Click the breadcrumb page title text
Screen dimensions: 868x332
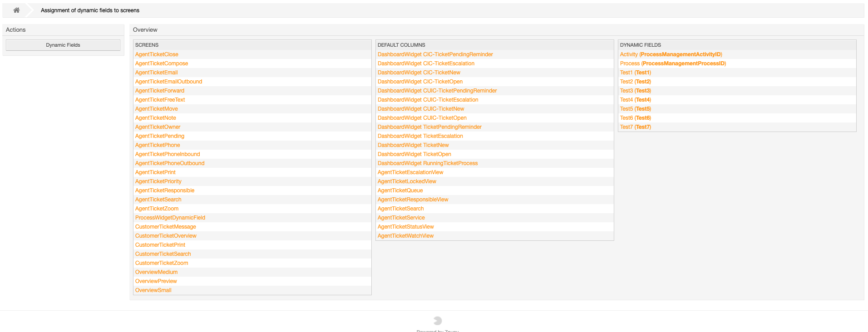(90, 10)
